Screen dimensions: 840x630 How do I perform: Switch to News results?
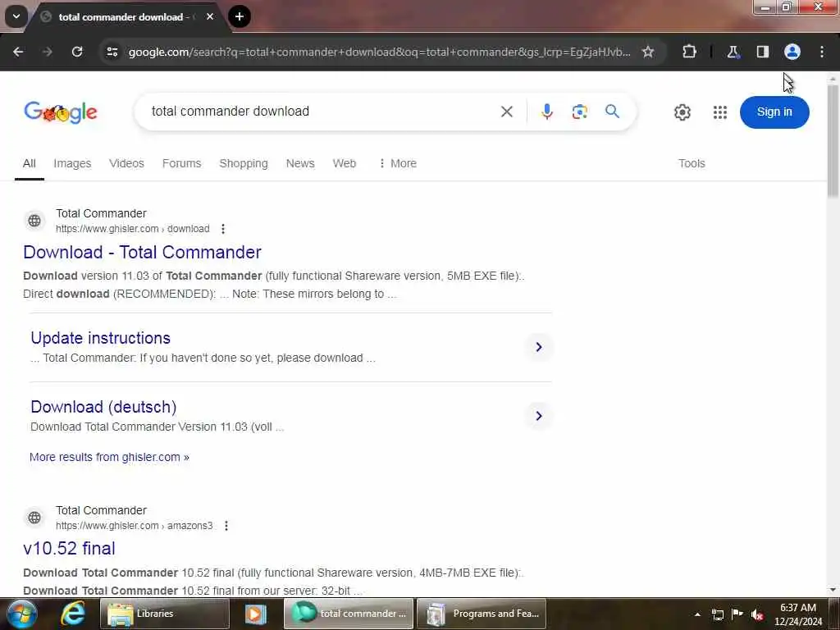click(300, 163)
